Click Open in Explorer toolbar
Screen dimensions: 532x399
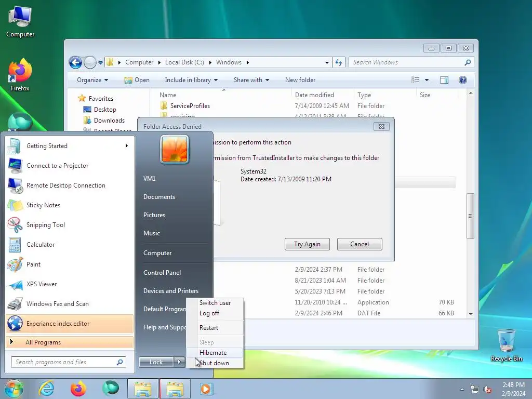point(137,80)
